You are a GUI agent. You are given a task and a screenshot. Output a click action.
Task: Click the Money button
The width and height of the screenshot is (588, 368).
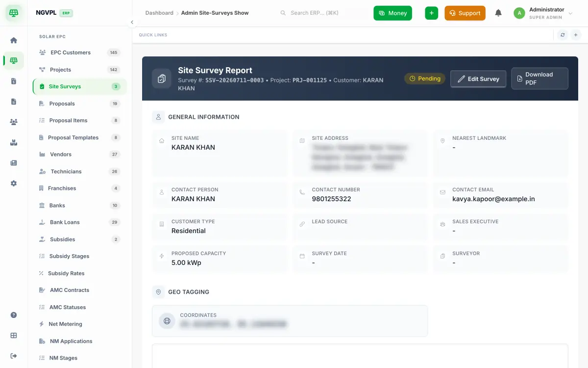(x=392, y=13)
